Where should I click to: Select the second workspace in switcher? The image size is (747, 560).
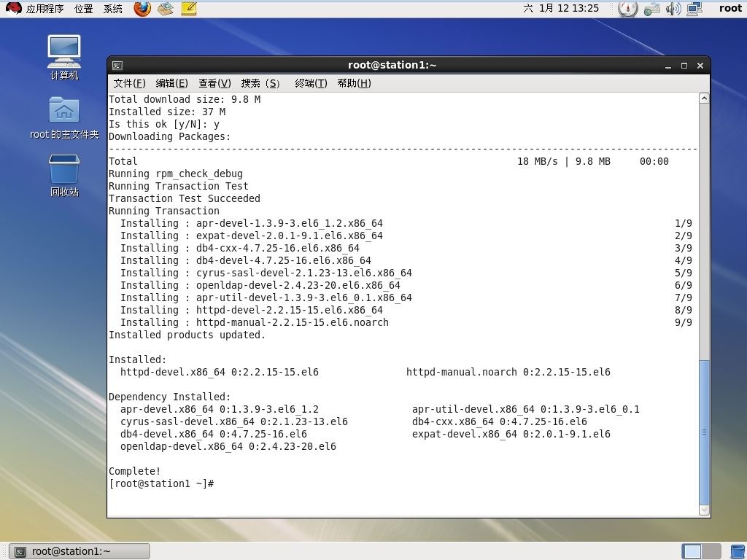point(711,551)
